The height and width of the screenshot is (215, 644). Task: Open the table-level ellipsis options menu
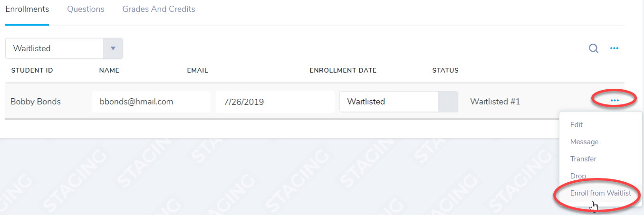614,48
